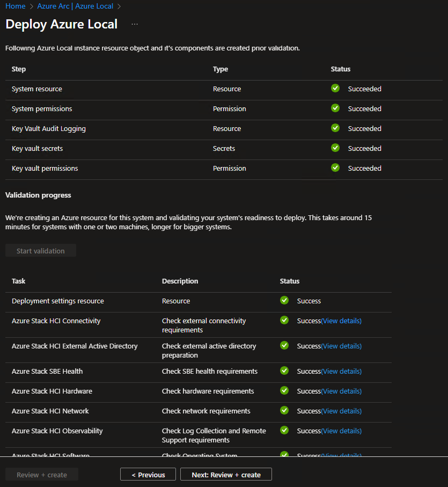448x487 pixels.
Task: View details for Azure Stack HCI Connectivity
Action: pyautogui.click(x=341, y=321)
